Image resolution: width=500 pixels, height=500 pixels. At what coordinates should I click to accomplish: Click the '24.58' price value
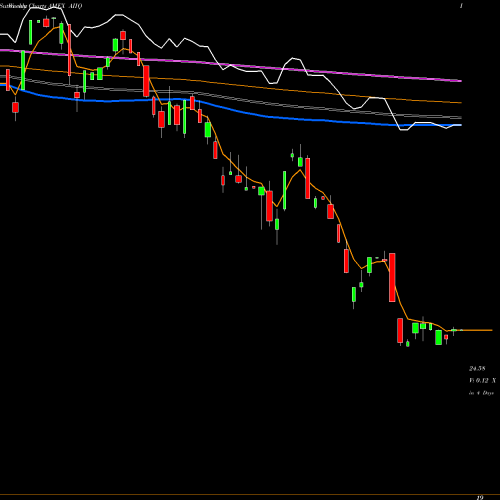point(477,368)
